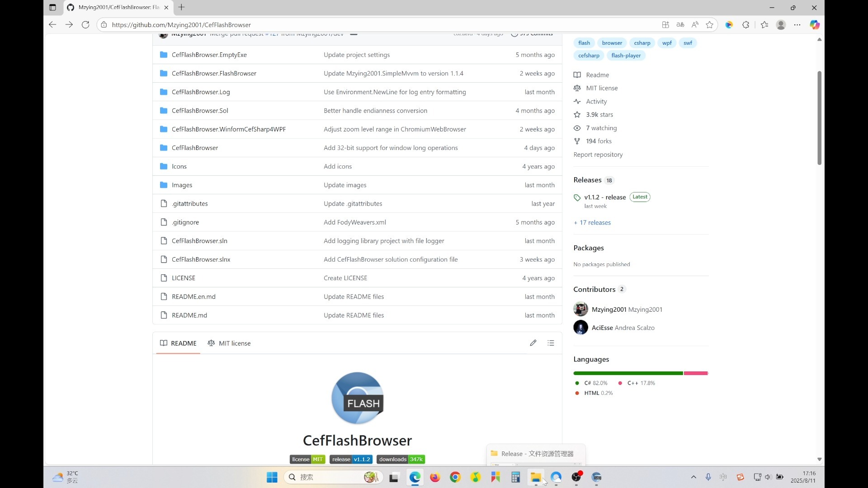The height and width of the screenshot is (488, 868).
Task: Open commit 'Add 32-bit support for window long operations'
Action: coord(391,148)
